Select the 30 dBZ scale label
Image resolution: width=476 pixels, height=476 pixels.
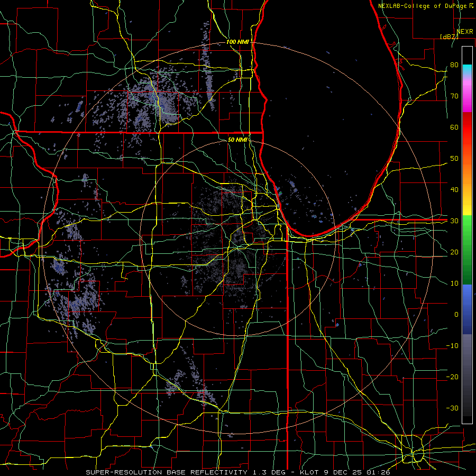click(x=454, y=221)
